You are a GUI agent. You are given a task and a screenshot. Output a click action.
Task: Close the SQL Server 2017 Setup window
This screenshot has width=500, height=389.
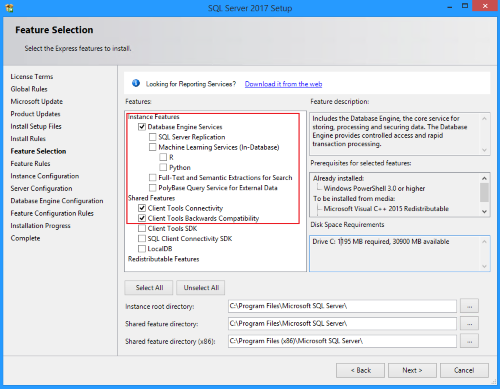coord(485,6)
